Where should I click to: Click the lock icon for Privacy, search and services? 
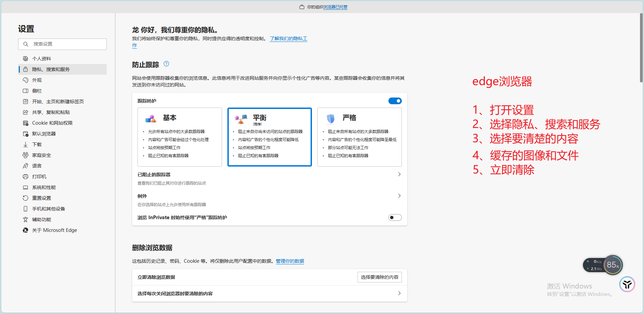click(x=25, y=69)
